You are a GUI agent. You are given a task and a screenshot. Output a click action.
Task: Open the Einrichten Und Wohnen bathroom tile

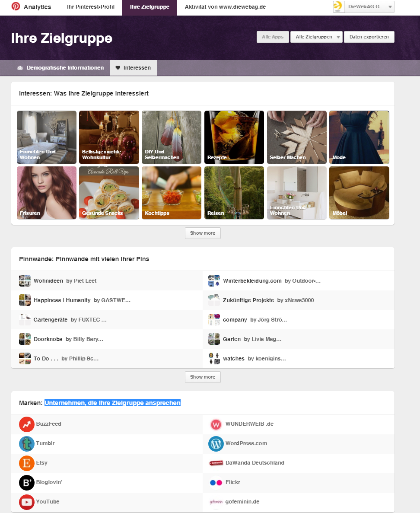point(297,193)
